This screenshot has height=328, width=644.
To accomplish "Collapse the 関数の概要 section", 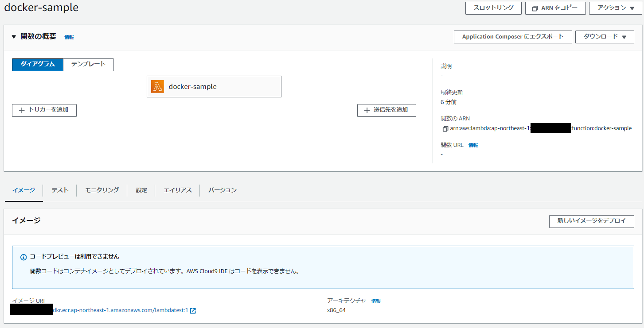I will click(x=14, y=37).
